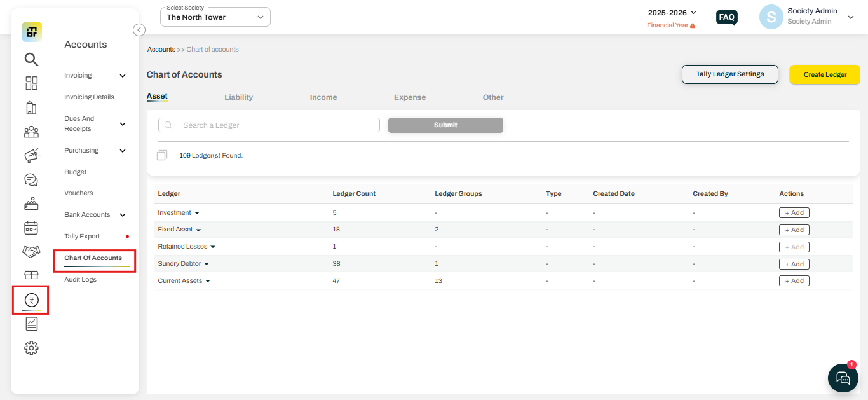Click the Tally Ledger Settings button
The width and height of the screenshot is (868, 400).
tap(730, 74)
